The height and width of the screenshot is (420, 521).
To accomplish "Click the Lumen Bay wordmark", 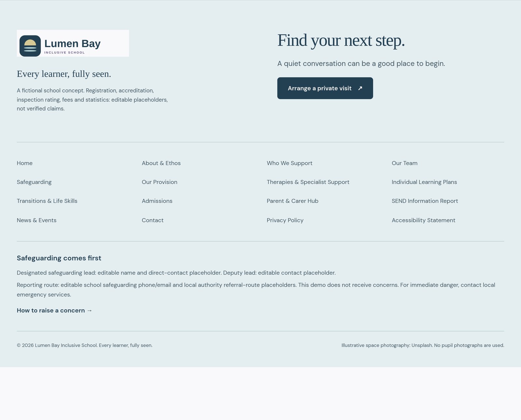I will pos(72,44).
